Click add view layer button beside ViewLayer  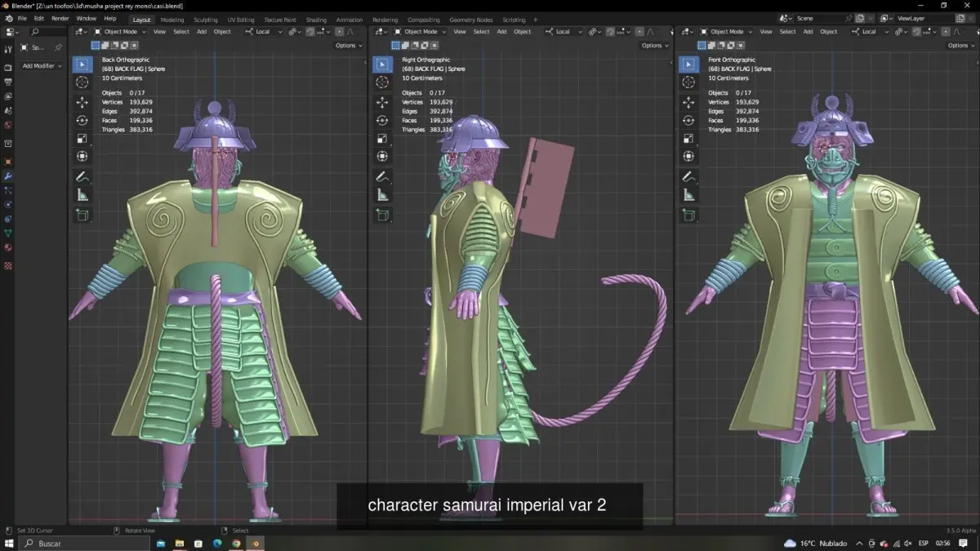pyautogui.click(x=960, y=18)
